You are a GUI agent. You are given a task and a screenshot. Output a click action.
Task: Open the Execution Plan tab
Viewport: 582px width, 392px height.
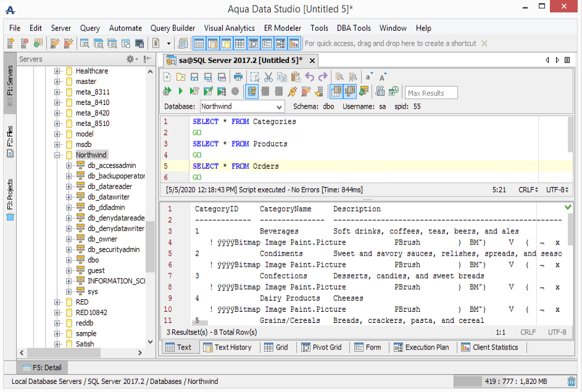[421, 348]
